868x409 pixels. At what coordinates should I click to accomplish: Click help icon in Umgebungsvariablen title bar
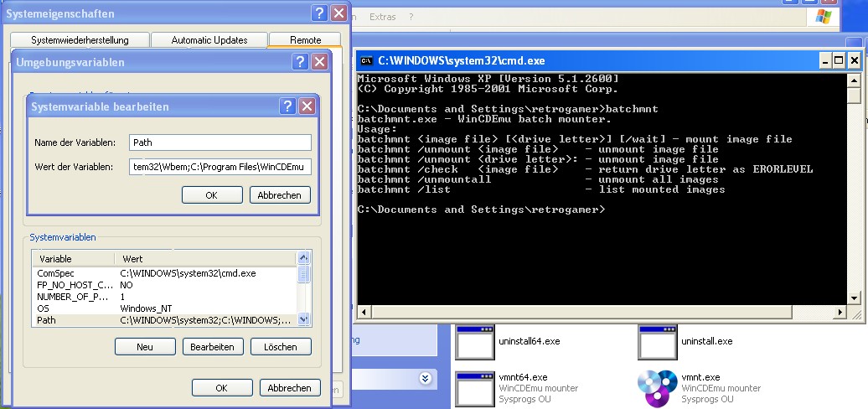pyautogui.click(x=300, y=61)
